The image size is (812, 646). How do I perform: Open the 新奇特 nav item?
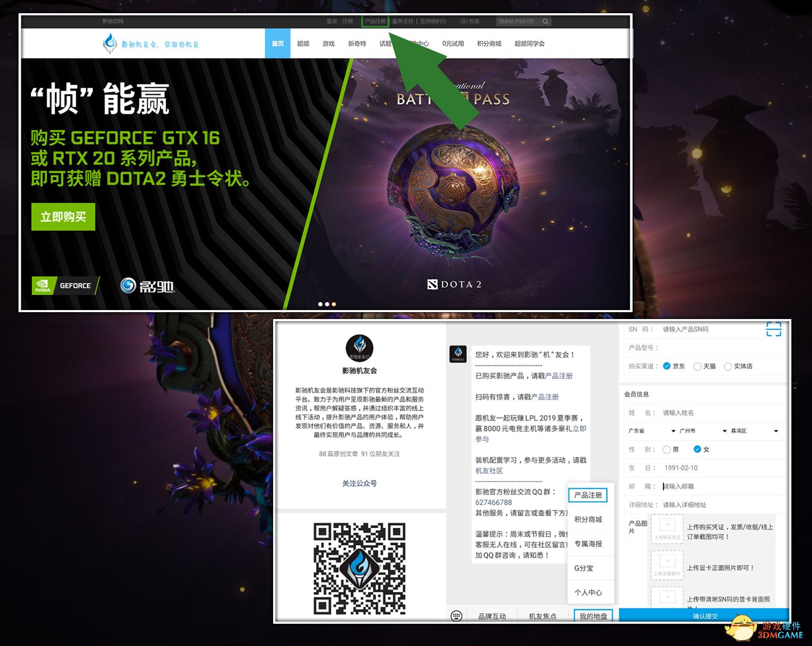357,43
